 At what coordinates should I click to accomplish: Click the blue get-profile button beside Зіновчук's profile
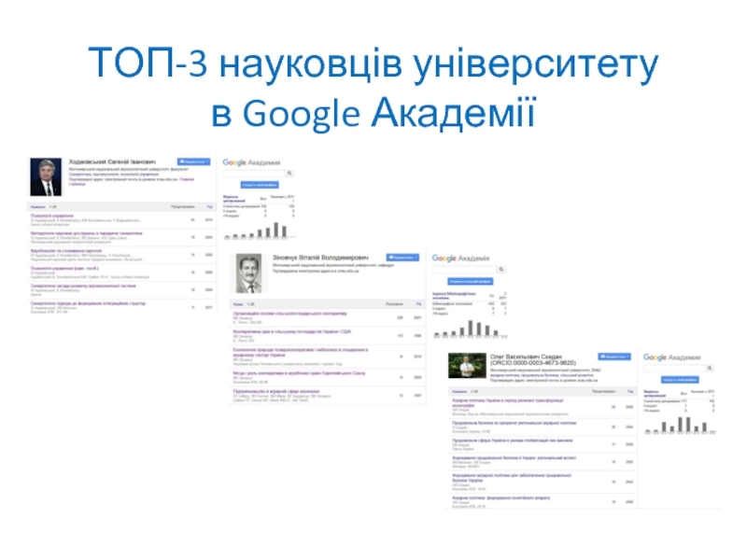471,282
